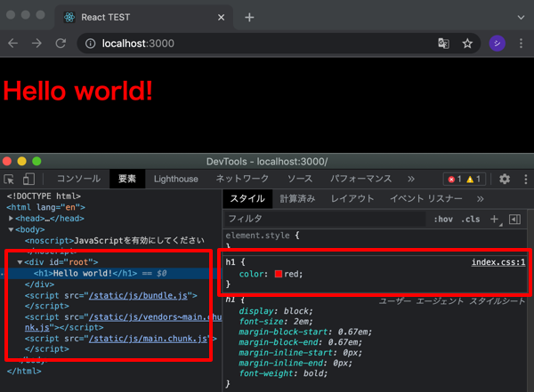Select the React TEST tab
Screen dimensions: 534x392
pos(143,18)
